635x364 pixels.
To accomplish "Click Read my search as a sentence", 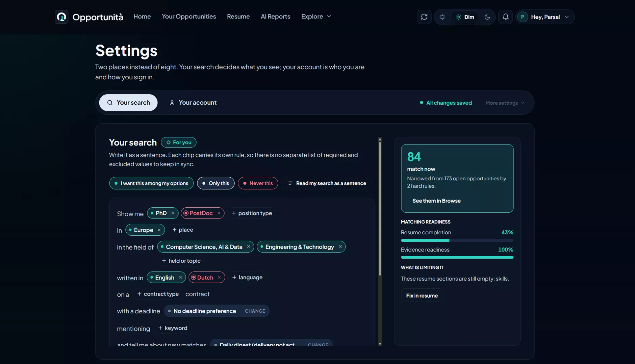I will pos(327,183).
